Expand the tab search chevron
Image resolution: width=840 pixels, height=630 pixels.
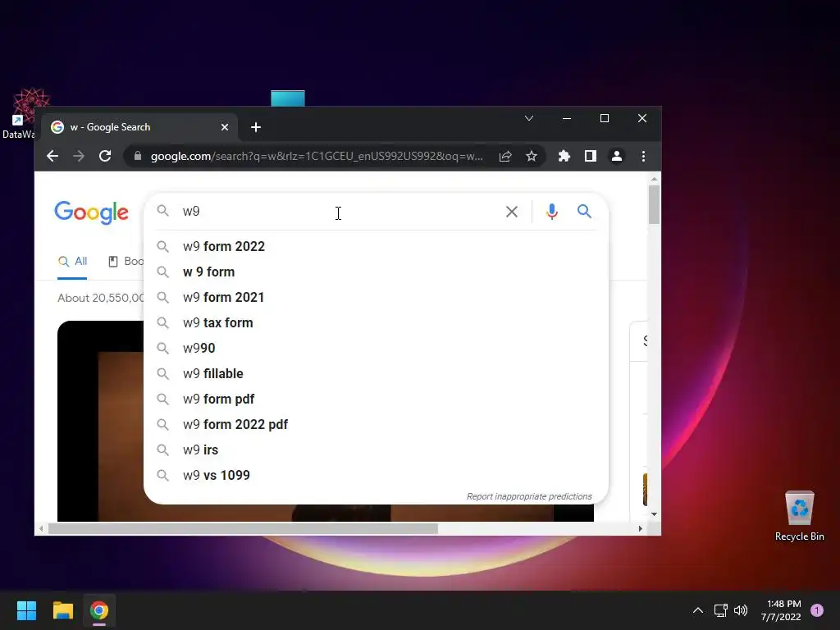pos(529,118)
